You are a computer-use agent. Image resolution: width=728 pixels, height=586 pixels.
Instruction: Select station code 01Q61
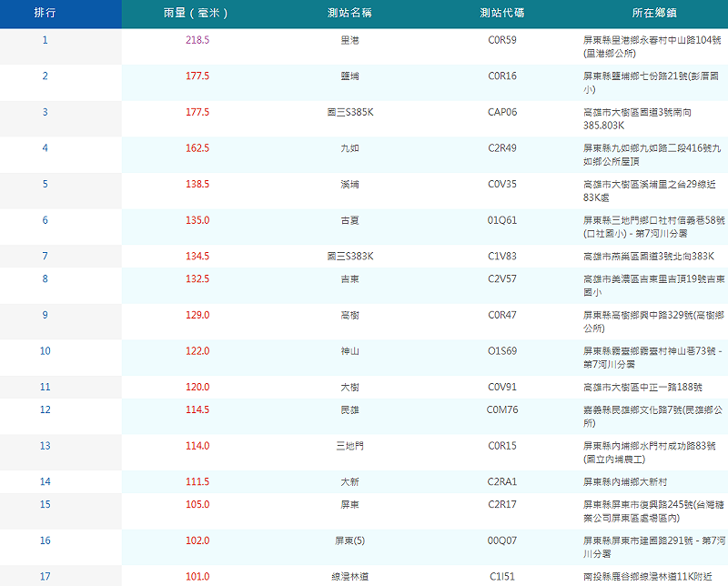click(x=502, y=220)
